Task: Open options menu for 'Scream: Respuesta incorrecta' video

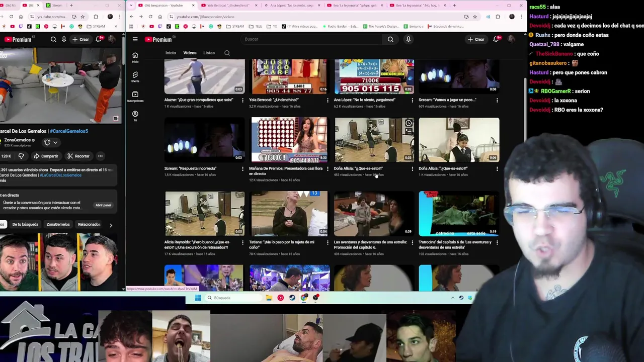Action: click(243, 169)
